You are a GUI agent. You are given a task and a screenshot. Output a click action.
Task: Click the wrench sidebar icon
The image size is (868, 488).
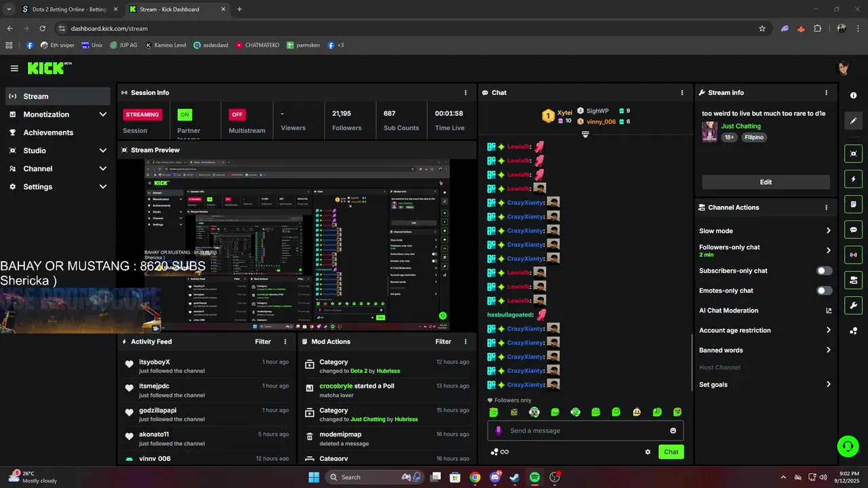pyautogui.click(x=854, y=305)
